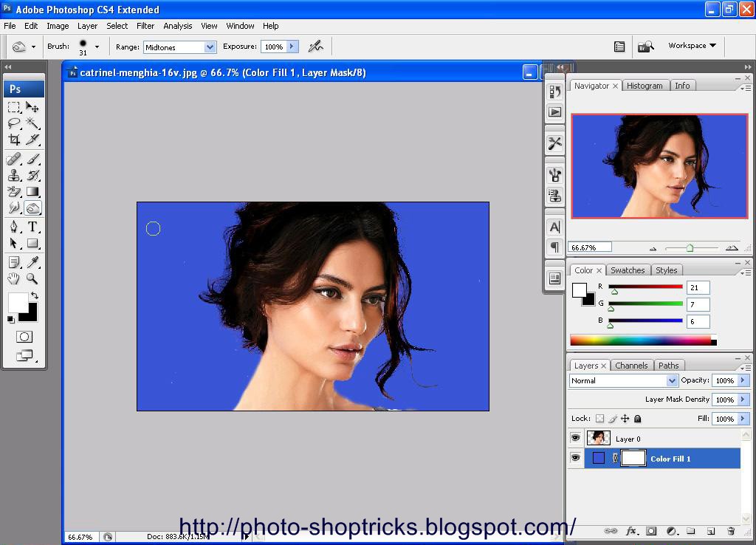Open the Fill slider arrow
The width and height of the screenshot is (756, 545).
[743, 419]
